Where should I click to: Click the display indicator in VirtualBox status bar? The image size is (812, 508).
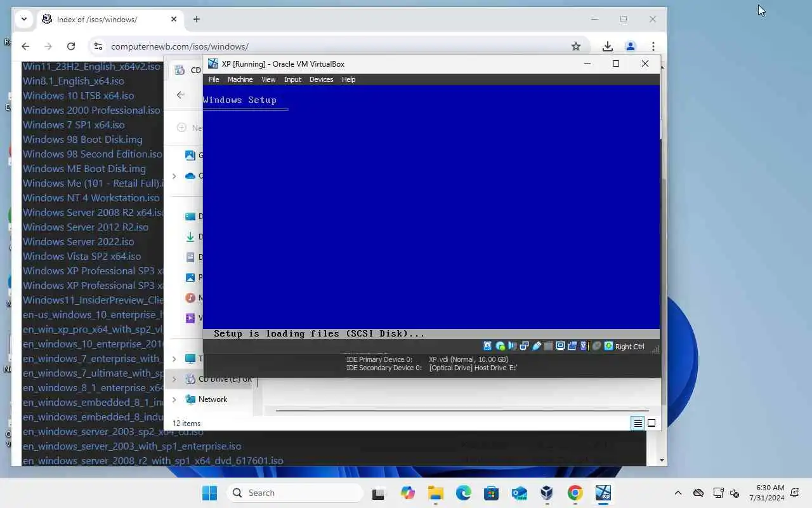coord(560,346)
